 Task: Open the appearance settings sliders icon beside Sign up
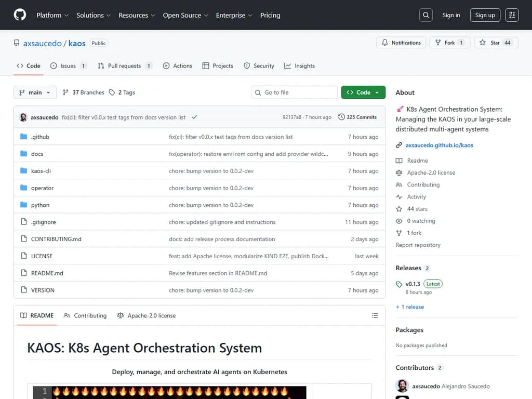(x=512, y=15)
